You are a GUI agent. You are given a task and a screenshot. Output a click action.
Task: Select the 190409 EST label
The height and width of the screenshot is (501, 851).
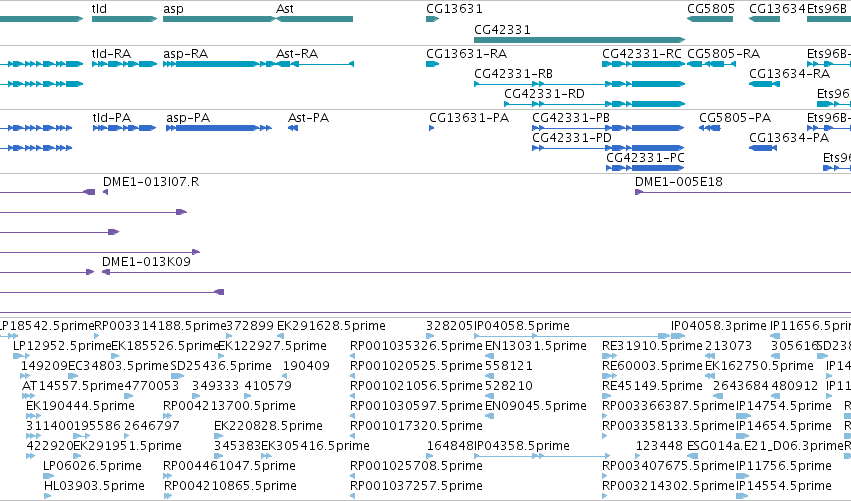point(306,366)
